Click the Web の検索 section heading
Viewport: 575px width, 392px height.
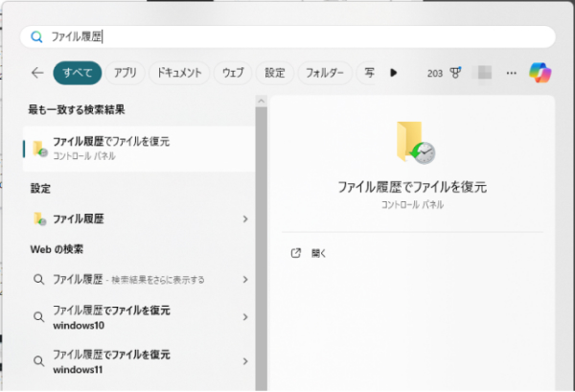click(57, 249)
